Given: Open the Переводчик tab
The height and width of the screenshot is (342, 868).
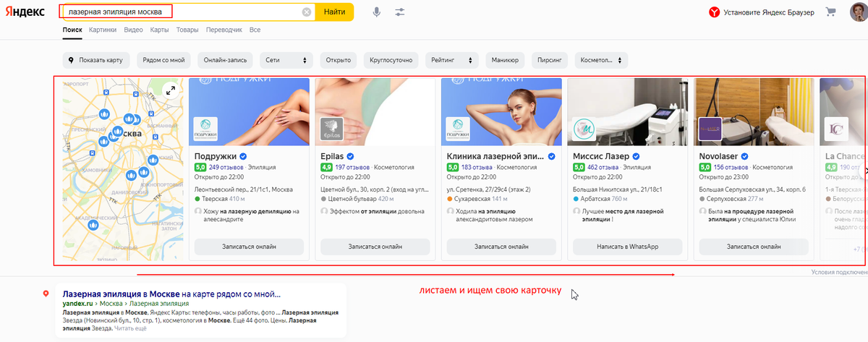Looking at the screenshot, I should click(x=224, y=30).
